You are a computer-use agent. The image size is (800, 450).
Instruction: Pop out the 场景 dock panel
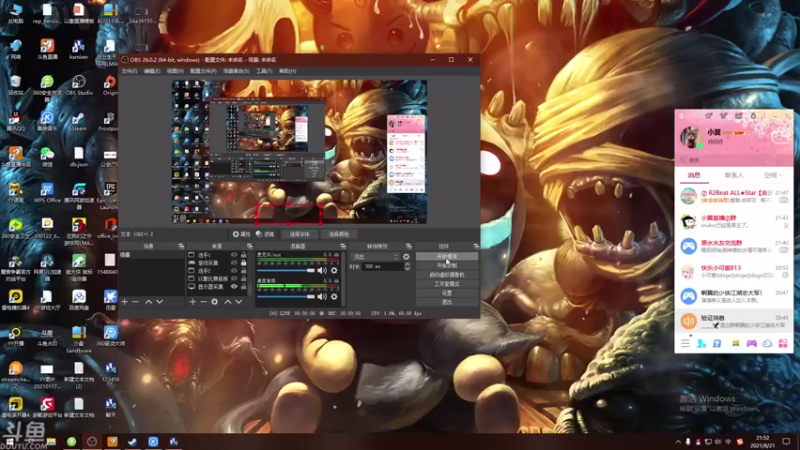tap(181, 246)
